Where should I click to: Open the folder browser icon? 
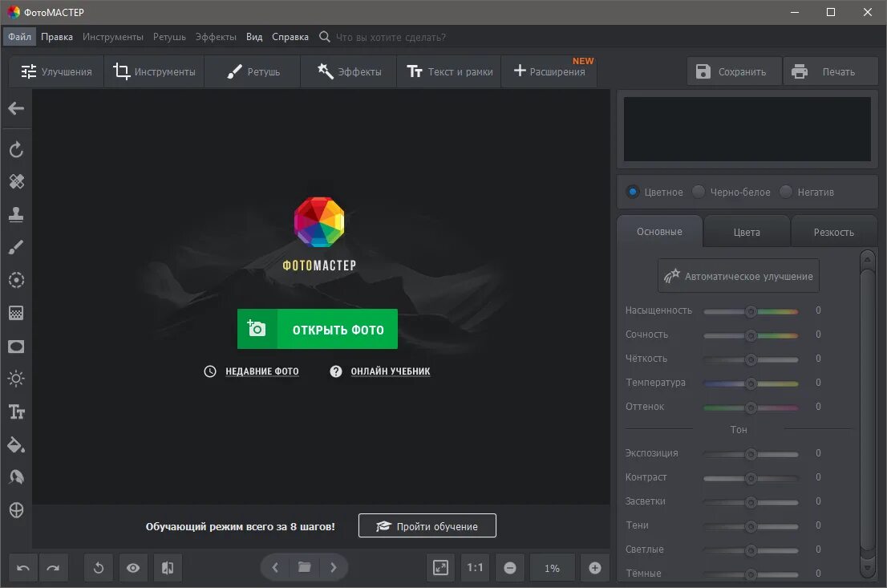(304, 567)
